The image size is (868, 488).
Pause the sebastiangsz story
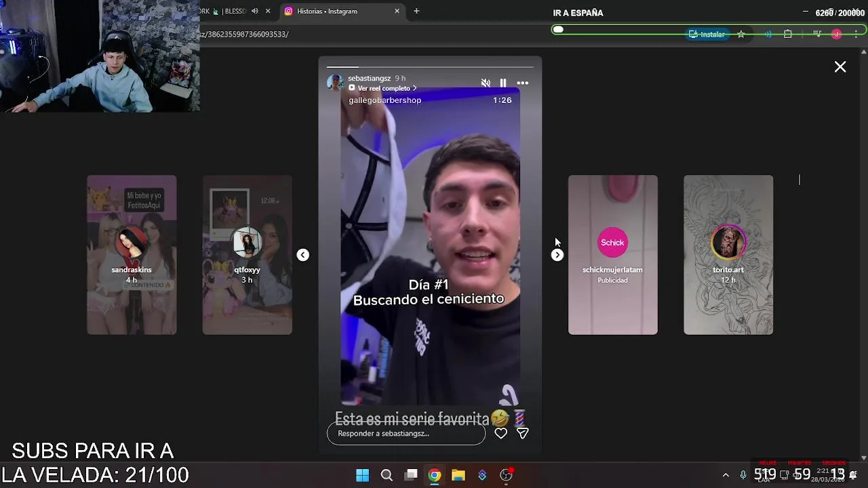[x=503, y=83]
